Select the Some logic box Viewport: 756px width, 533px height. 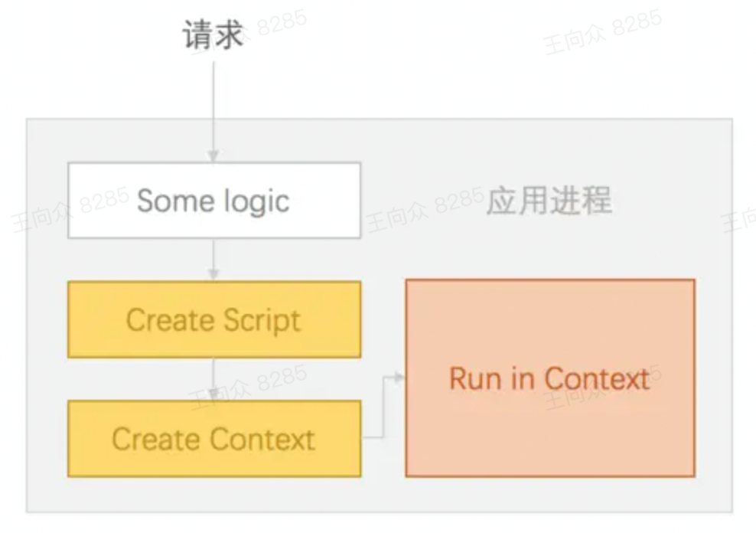tap(214, 200)
